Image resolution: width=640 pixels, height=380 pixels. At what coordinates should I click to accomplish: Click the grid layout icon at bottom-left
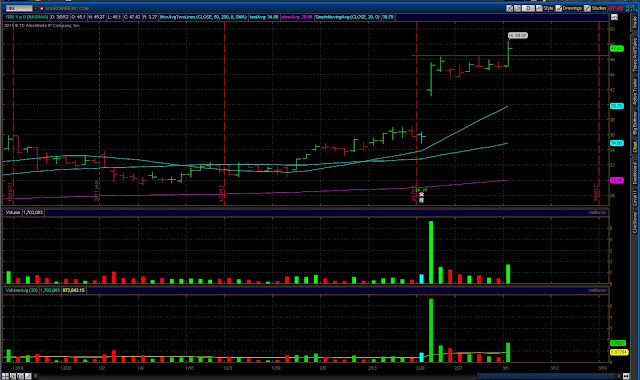pos(6,376)
